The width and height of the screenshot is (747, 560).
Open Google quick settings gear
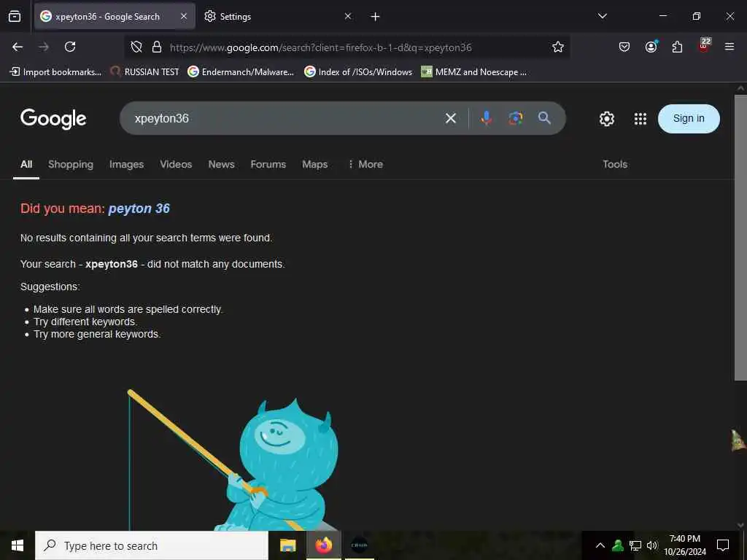pos(606,119)
